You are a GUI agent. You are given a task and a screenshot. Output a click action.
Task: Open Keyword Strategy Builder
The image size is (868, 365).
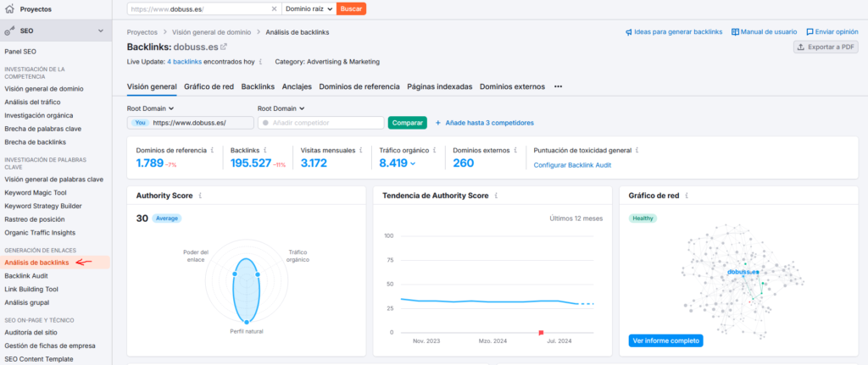coord(43,207)
